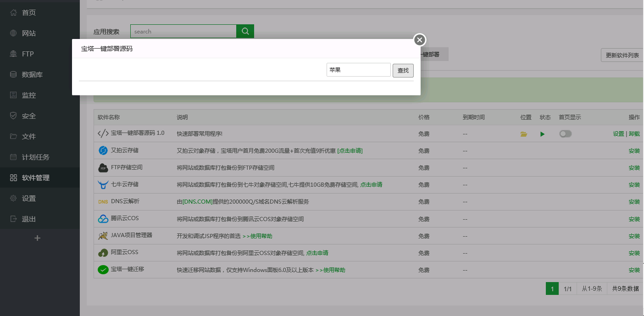Click page number 1 in pagination

click(552, 288)
